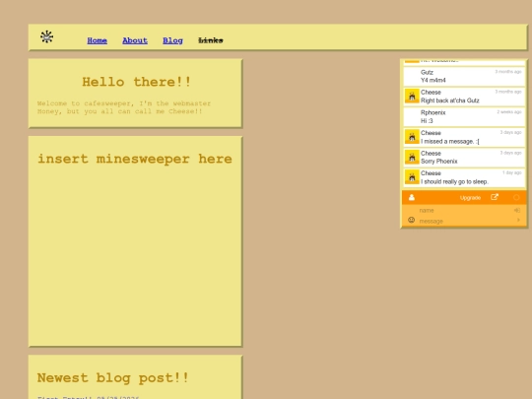Click the 'Y4 m4m4' chat message
Image resolution: width=532 pixels, height=399 pixels.
point(433,81)
